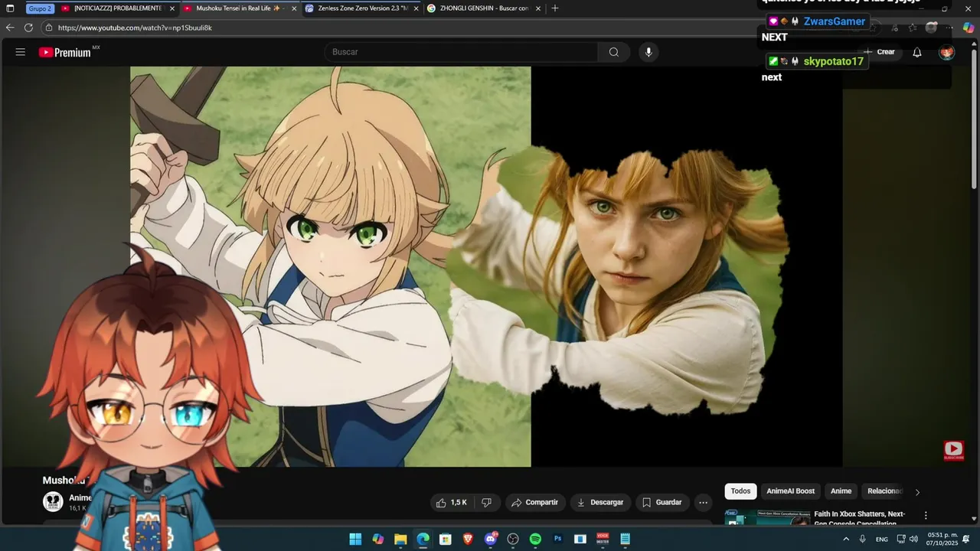
Task: Open Spotify from the taskbar
Action: pos(535,539)
